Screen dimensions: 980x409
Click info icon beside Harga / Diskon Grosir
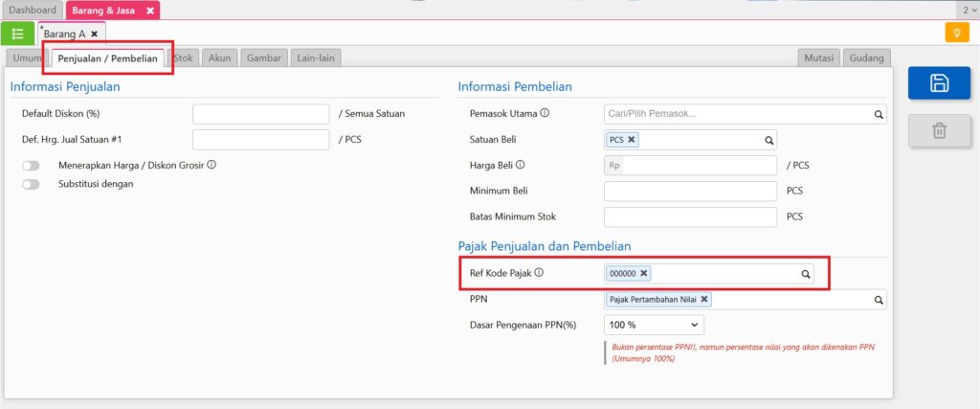212,165
